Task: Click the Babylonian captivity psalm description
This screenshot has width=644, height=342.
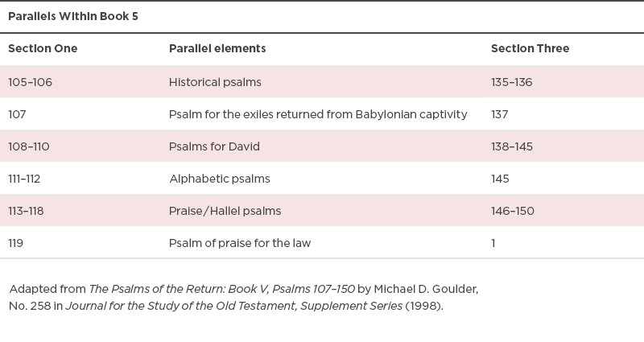Action: (318, 114)
